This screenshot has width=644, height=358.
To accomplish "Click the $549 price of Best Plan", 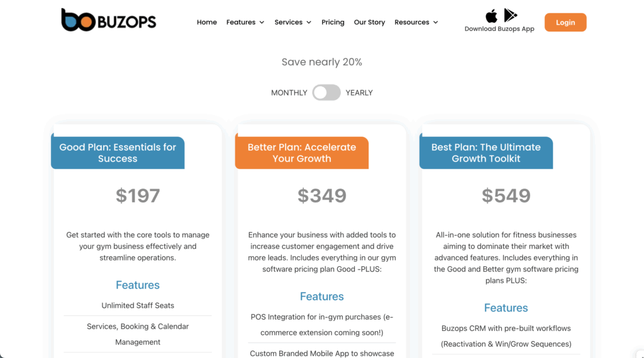I will click(506, 196).
